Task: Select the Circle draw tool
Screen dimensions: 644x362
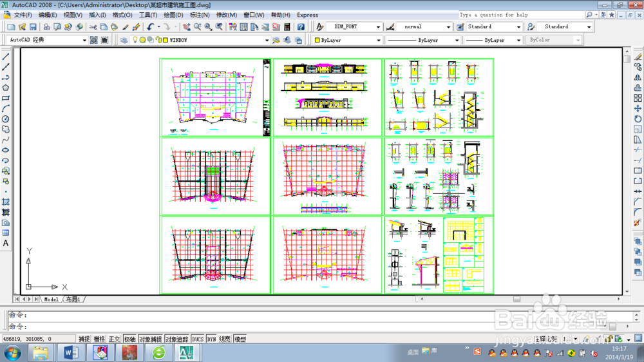Action: (x=6, y=119)
